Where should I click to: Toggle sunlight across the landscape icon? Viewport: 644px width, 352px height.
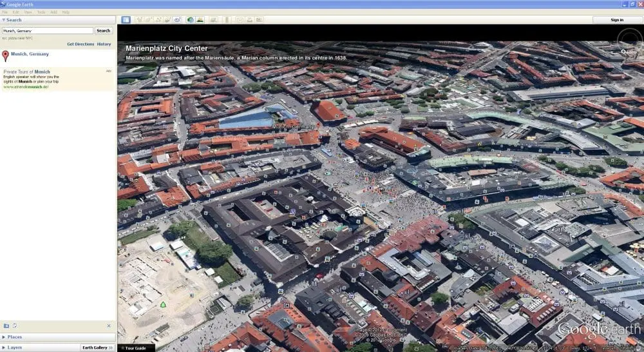tap(200, 20)
